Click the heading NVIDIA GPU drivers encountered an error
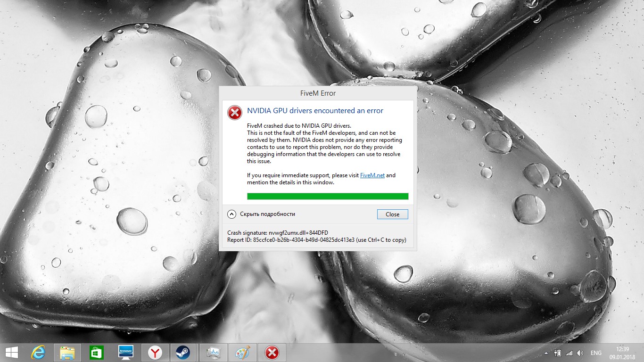 [x=315, y=111]
